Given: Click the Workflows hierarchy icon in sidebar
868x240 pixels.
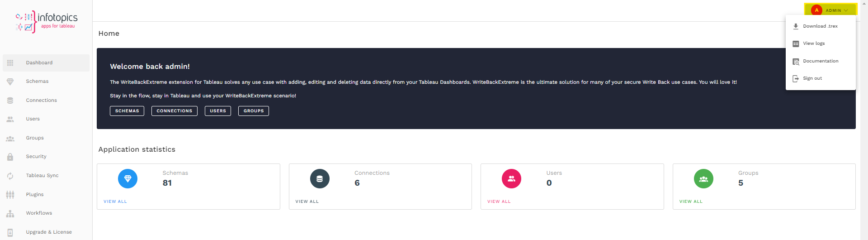Looking at the screenshot, I should click(10, 213).
